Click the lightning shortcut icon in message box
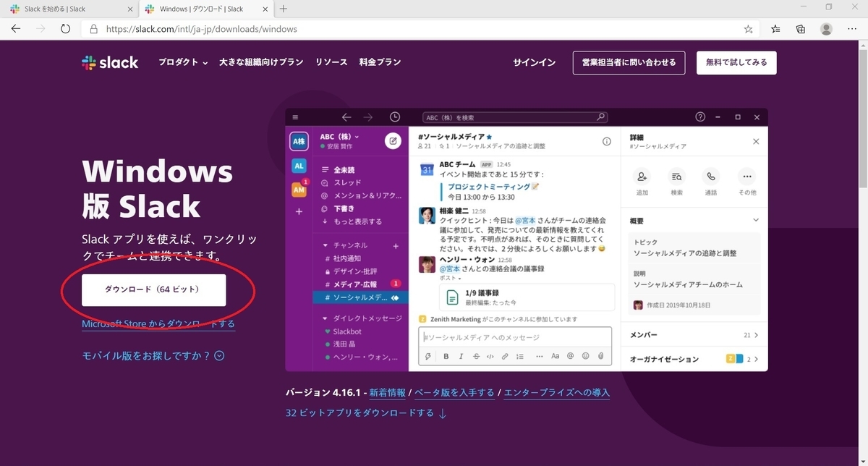 pyautogui.click(x=428, y=356)
